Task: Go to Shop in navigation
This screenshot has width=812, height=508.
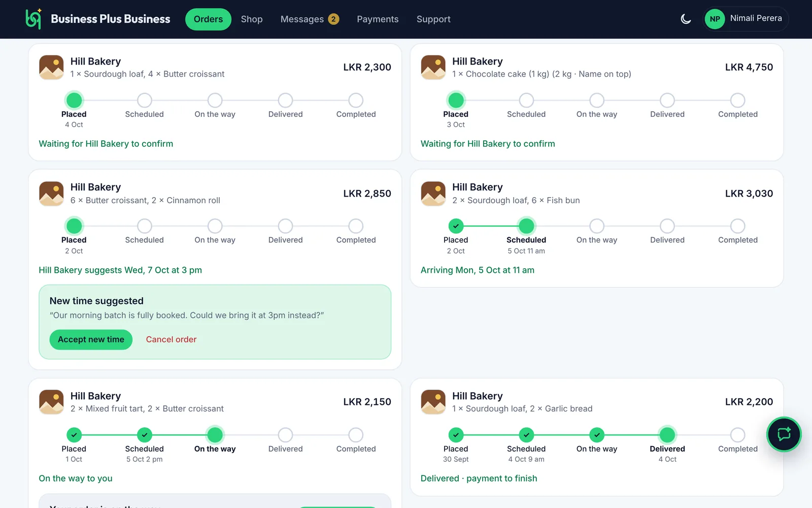Action: 252,19
